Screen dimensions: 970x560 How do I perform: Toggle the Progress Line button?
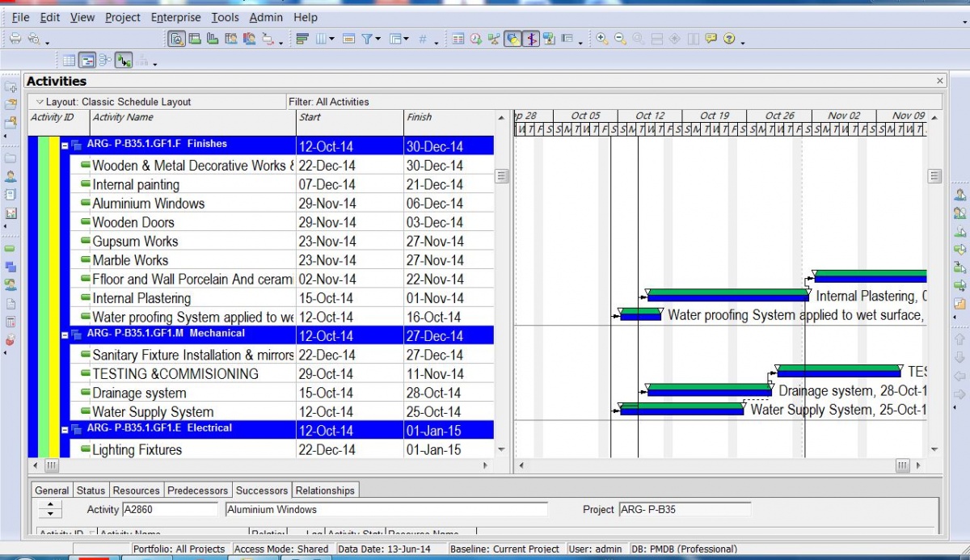point(530,39)
